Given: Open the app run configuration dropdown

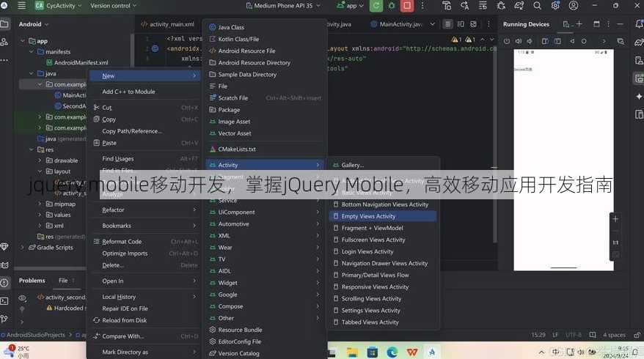Looking at the screenshot, I should point(350,6).
